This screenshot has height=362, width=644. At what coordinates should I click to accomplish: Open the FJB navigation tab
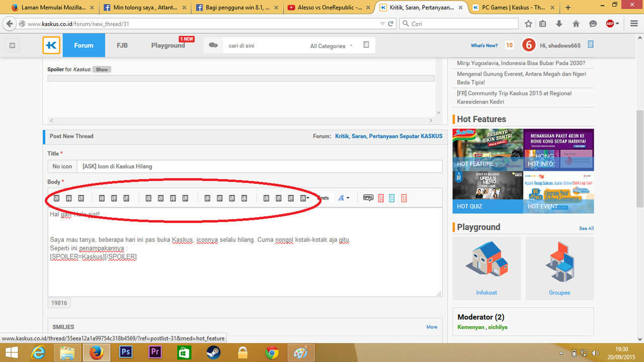(122, 45)
